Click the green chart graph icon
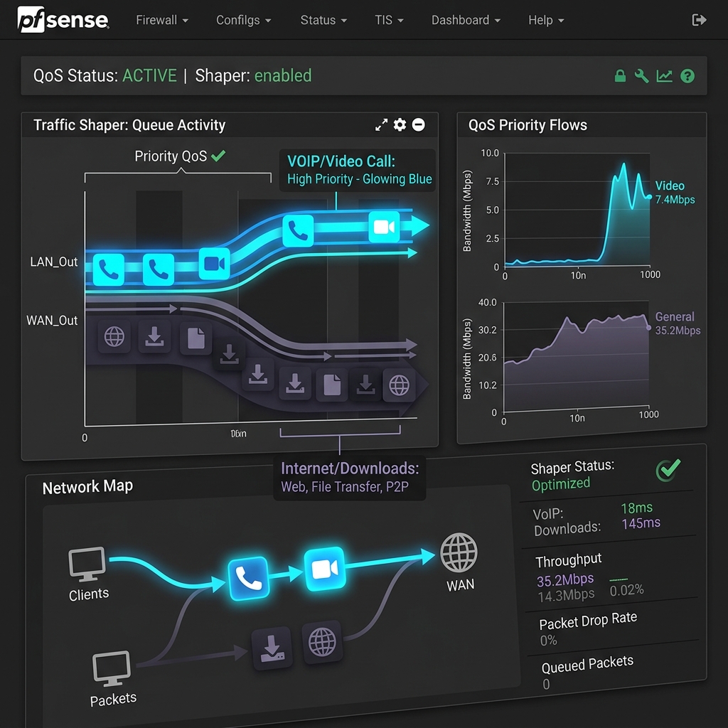Viewport: 728px width, 728px height. point(665,75)
